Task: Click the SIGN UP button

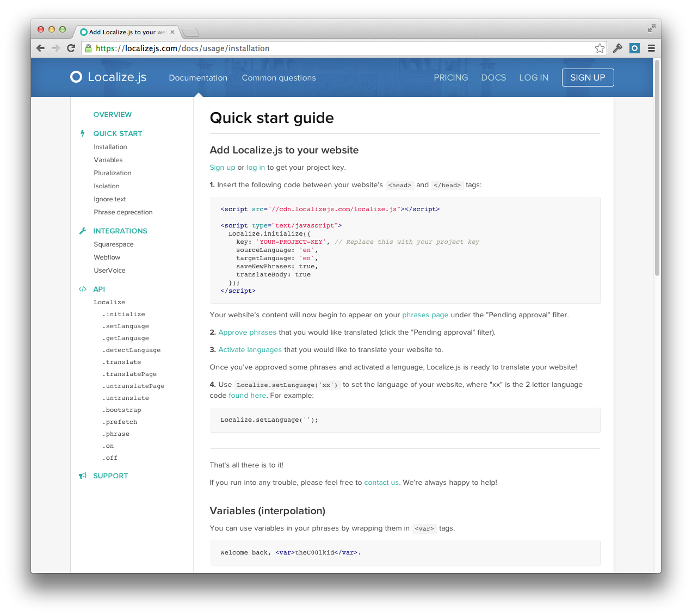Action: coord(588,77)
